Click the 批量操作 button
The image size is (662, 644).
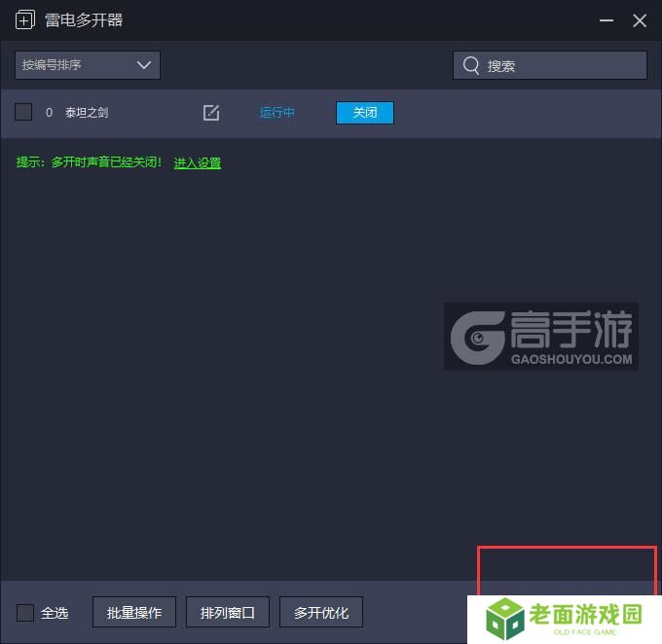[134, 612]
